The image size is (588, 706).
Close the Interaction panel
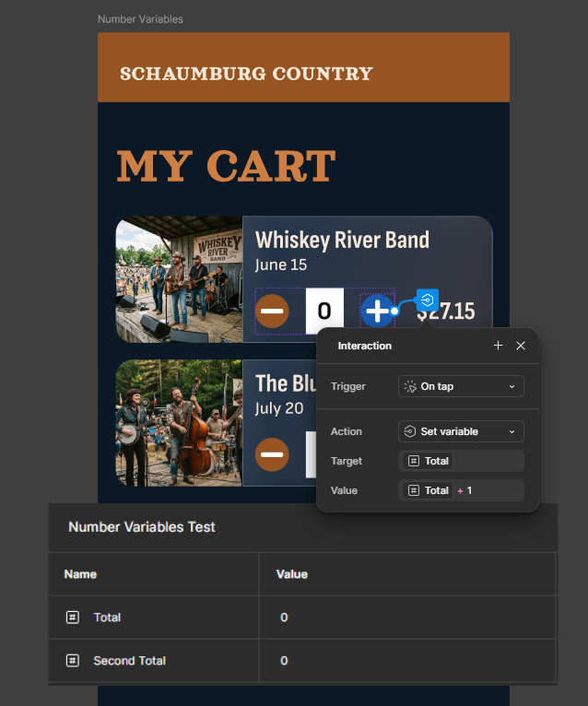[x=521, y=346]
